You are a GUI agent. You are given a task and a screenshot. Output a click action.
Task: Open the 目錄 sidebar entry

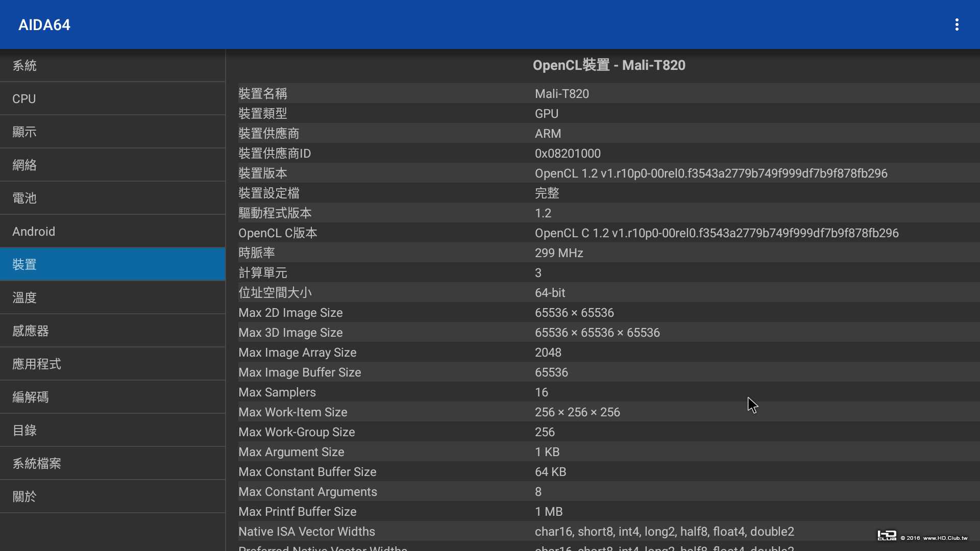click(112, 430)
